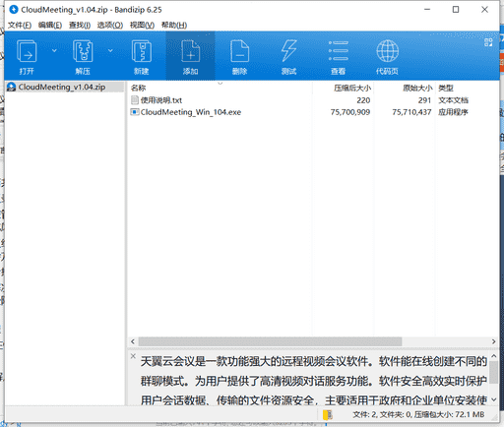Image resolution: width=504 pixels, height=427 pixels.
Task: Click status bar text 文件: 2, 文件夹: 0
Action: click(x=382, y=415)
